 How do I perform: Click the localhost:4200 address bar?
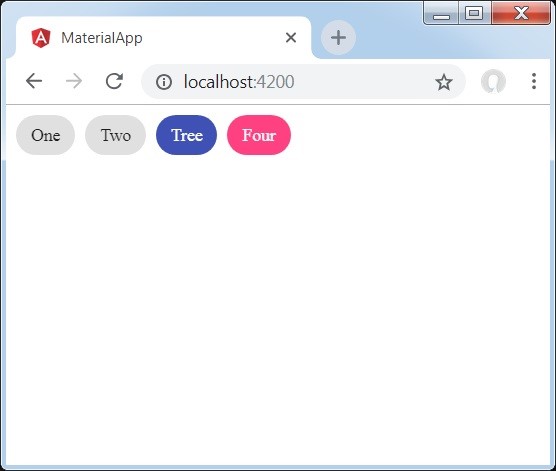[x=303, y=82]
